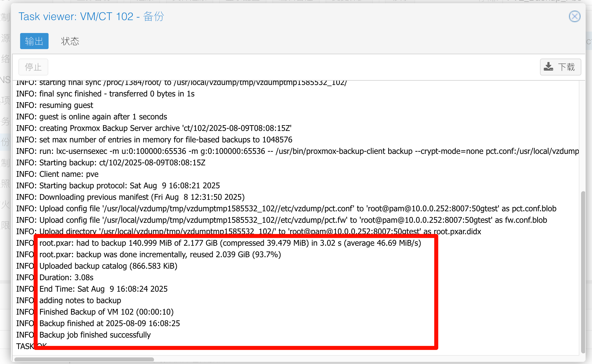Viewport: 592px width, 364px height.
Task: Open the 状态 tab
Action: click(70, 41)
